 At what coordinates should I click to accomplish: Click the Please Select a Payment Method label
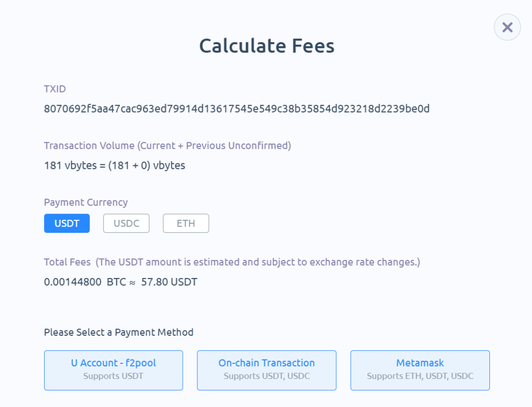(118, 332)
